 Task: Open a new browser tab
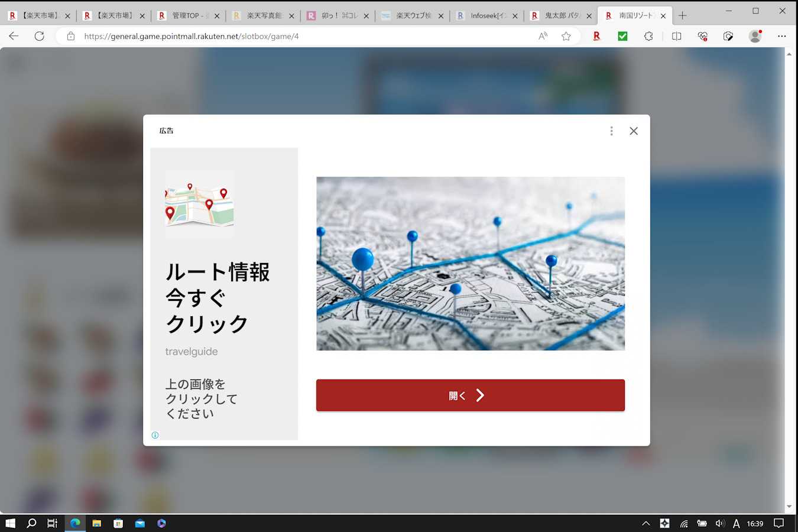[682, 16]
